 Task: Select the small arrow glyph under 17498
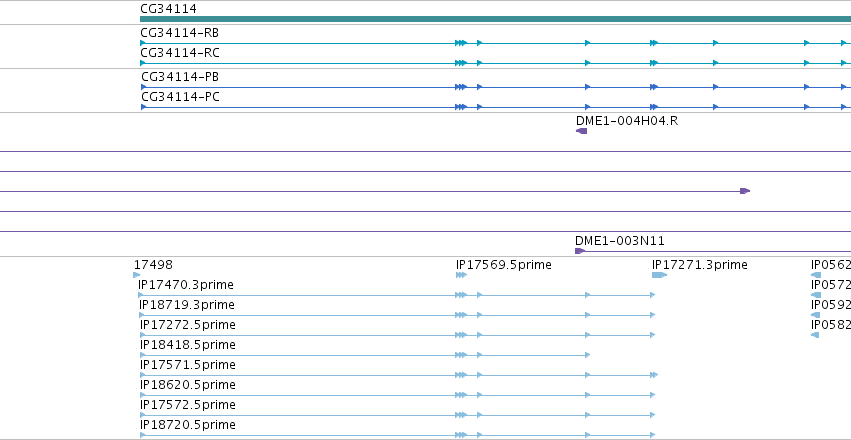[x=136, y=275]
